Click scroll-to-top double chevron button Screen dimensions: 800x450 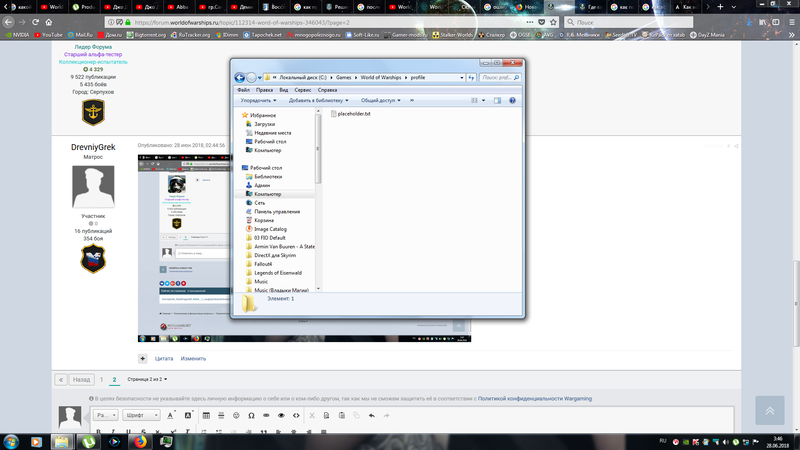click(768, 410)
